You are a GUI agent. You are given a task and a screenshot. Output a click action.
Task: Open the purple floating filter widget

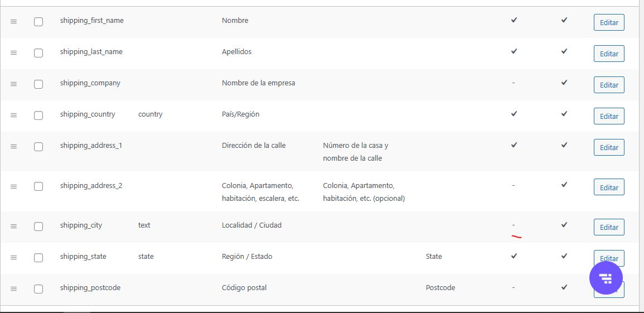click(x=606, y=278)
